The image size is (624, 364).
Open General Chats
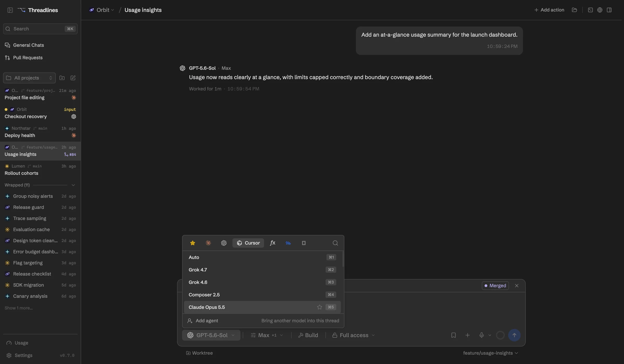point(40,45)
